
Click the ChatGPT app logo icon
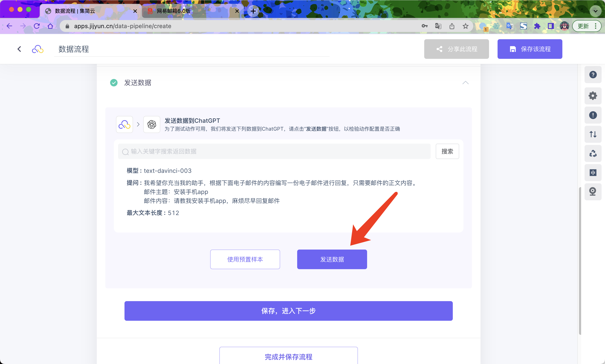(x=152, y=125)
